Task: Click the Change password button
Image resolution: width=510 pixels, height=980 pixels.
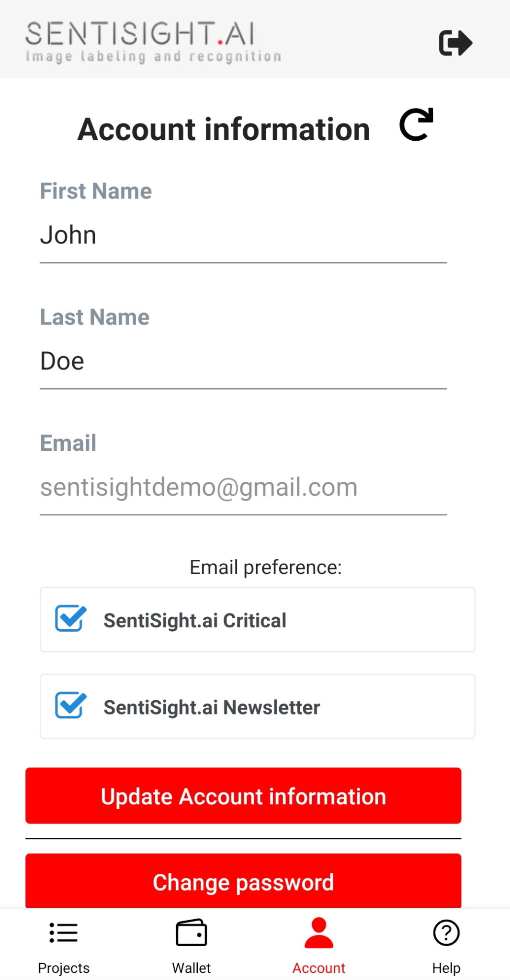Action: pos(243,881)
